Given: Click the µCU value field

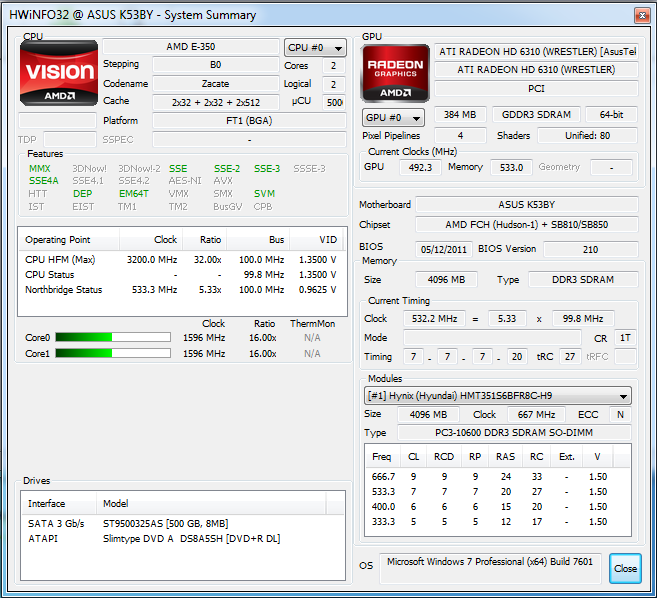Looking at the screenshot, I should [x=334, y=102].
